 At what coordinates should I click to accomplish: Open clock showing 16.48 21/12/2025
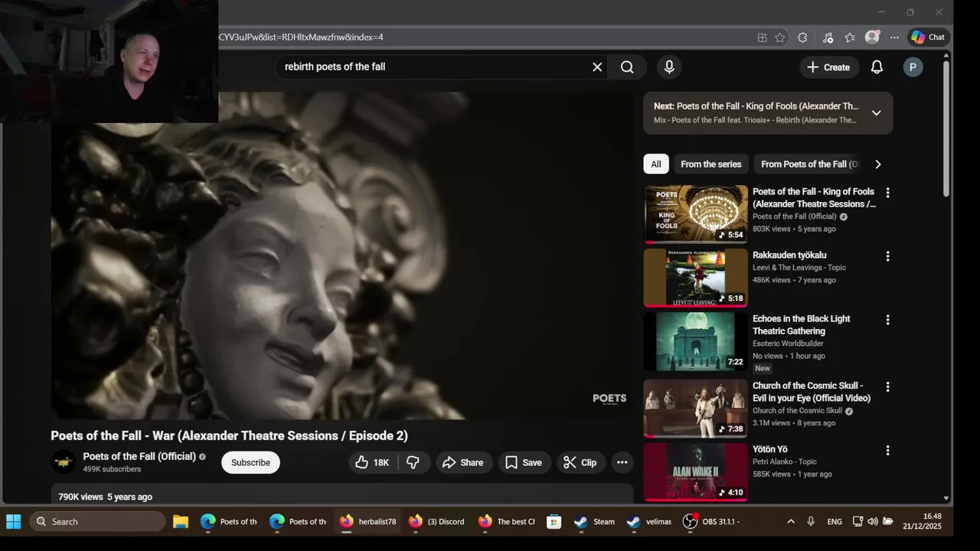(922, 522)
